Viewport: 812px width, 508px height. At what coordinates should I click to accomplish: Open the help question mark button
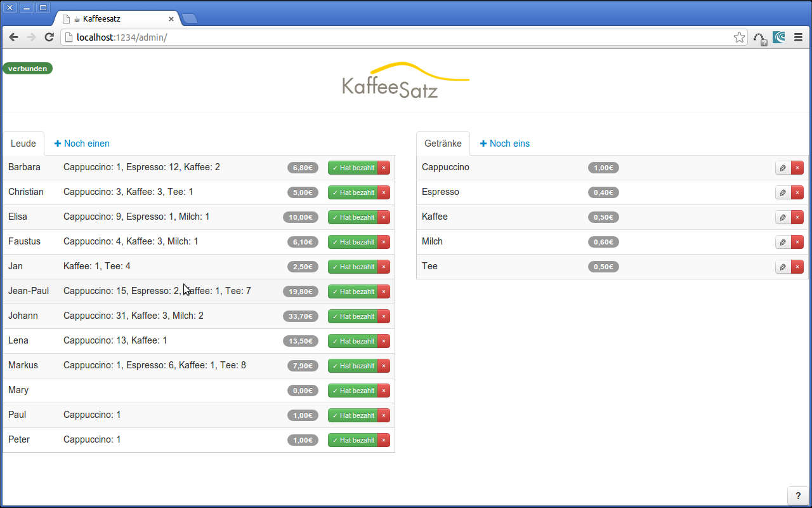tap(798, 496)
